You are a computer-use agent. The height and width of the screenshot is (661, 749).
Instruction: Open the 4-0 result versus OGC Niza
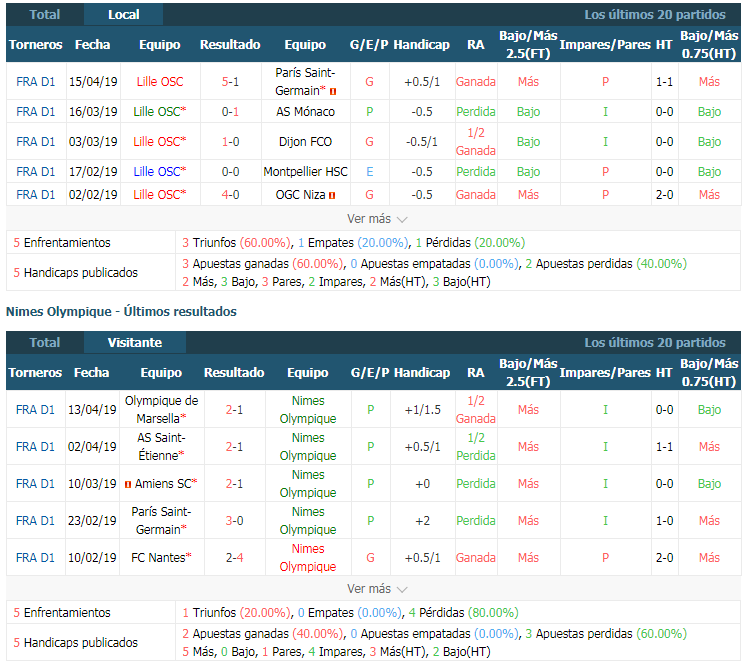click(230, 195)
